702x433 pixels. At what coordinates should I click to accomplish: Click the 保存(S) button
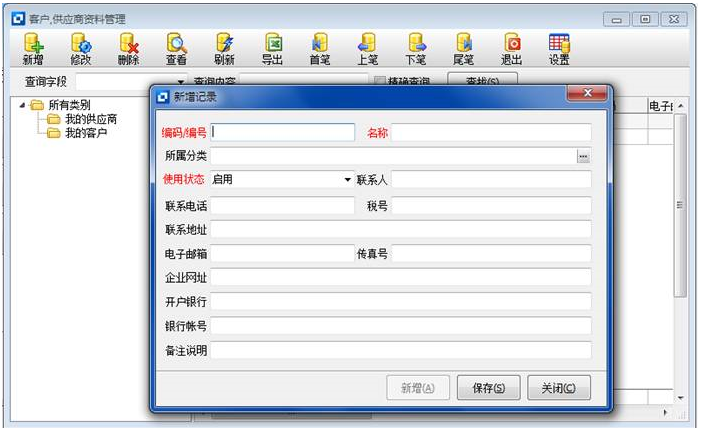[488, 388]
